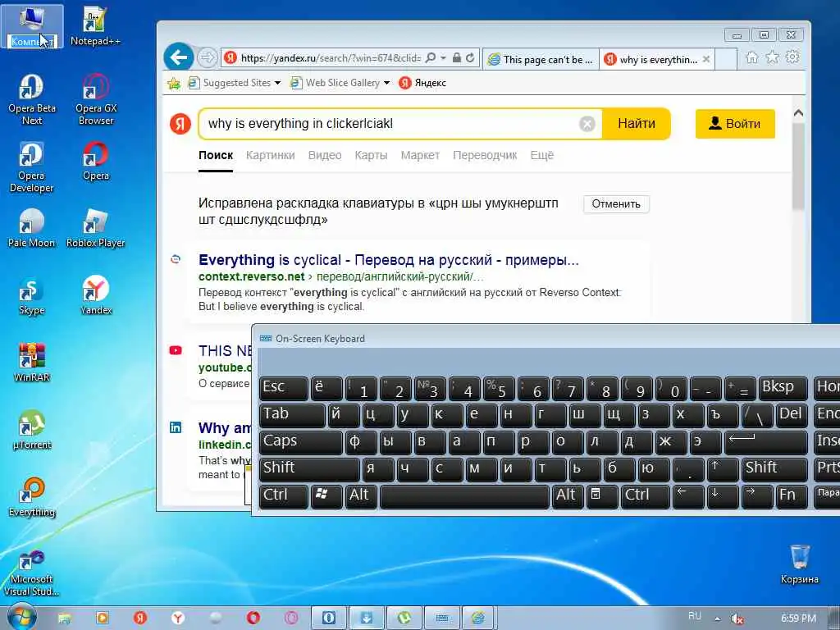Click the space bar on On-Screen Keyboard
The height and width of the screenshot is (630, 840).
tap(464, 496)
